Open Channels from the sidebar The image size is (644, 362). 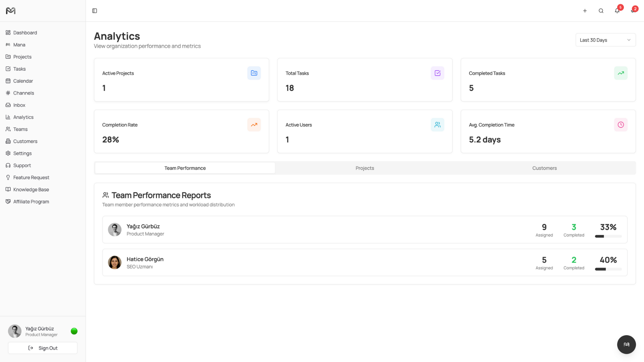(x=23, y=93)
